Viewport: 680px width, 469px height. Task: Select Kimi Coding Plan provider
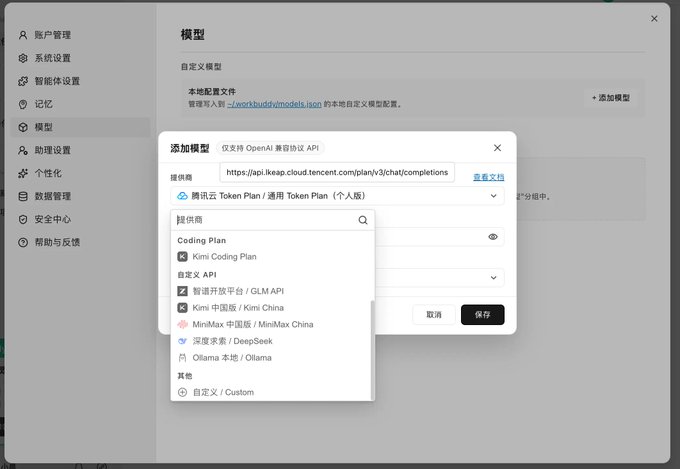(271, 256)
